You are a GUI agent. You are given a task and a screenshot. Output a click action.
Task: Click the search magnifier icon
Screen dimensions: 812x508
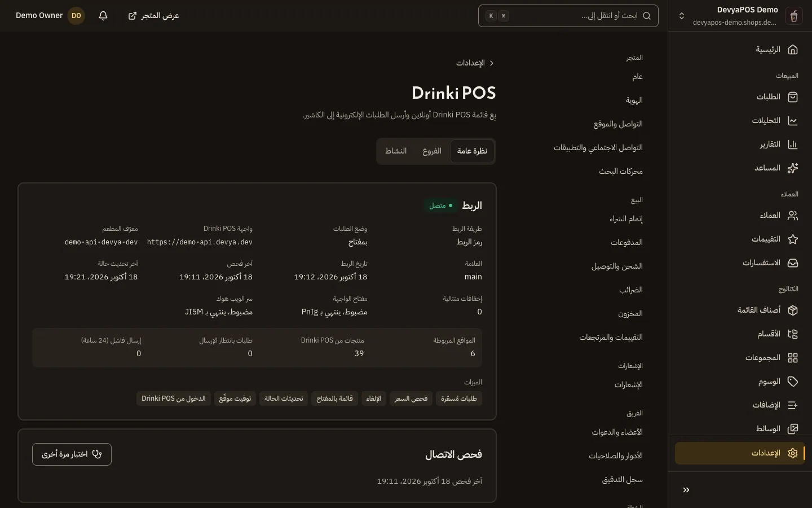647,16
